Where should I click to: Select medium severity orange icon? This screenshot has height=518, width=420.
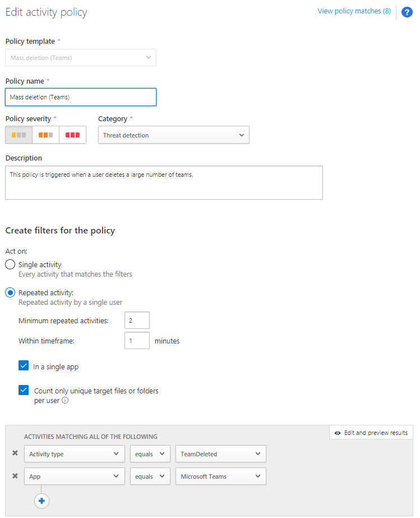tap(45, 135)
